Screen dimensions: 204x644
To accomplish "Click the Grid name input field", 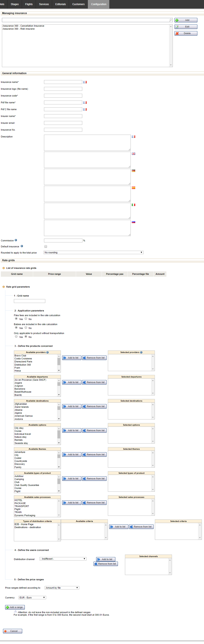I will 29,301.
